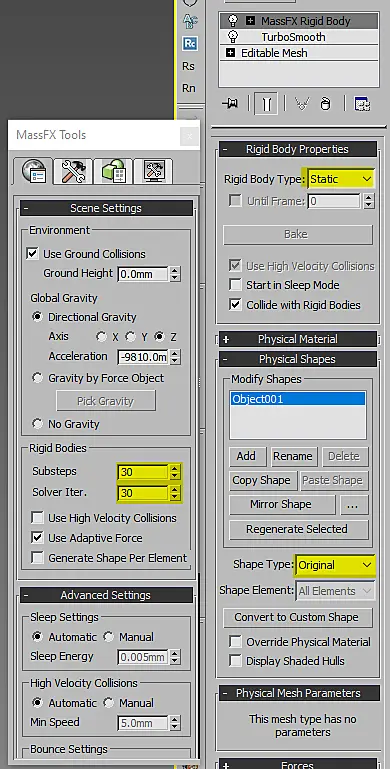Click the Rn icon in the side strip
Screen dimensions: 390x769
click(x=188, y=88)
